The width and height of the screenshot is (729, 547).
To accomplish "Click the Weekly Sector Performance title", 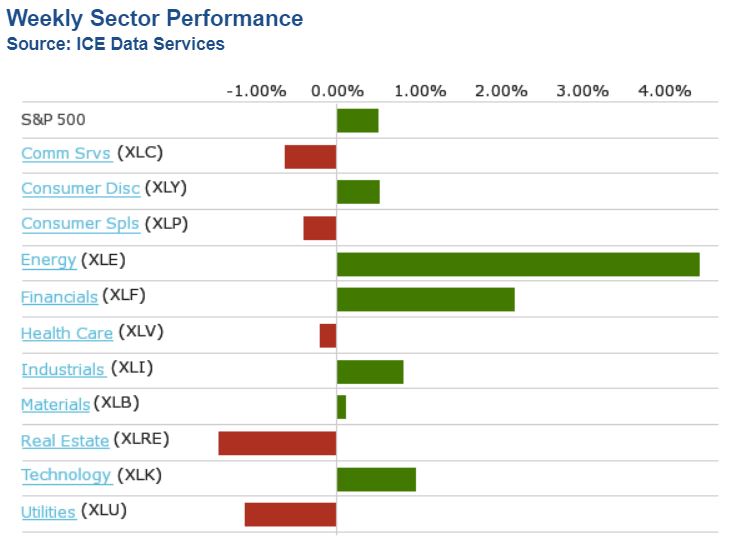I will coord(154,18).
